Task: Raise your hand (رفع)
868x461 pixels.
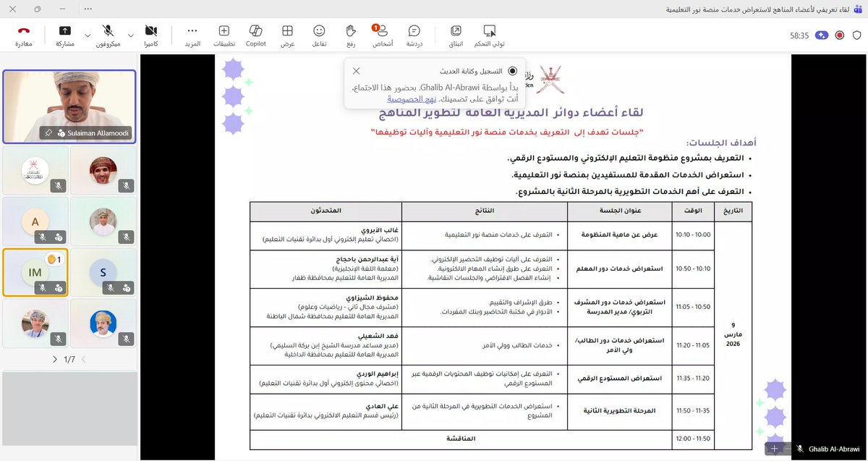Action: (352, 35)
